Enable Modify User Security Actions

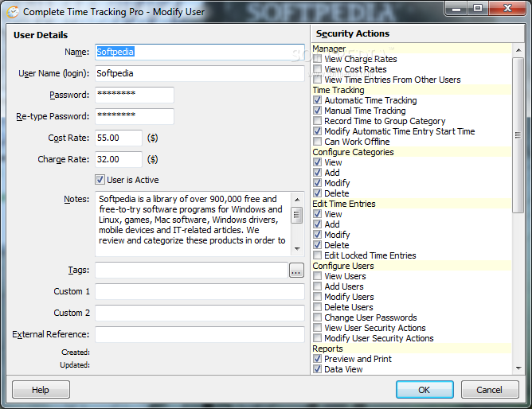317,338
